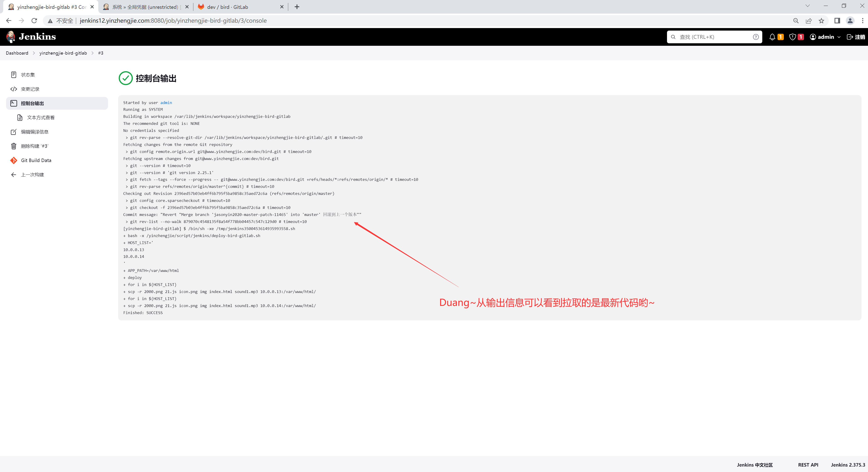The width and height of the screenshot is (868, 472).
Task: Click the browser reload icon
Action: (34, 21)
